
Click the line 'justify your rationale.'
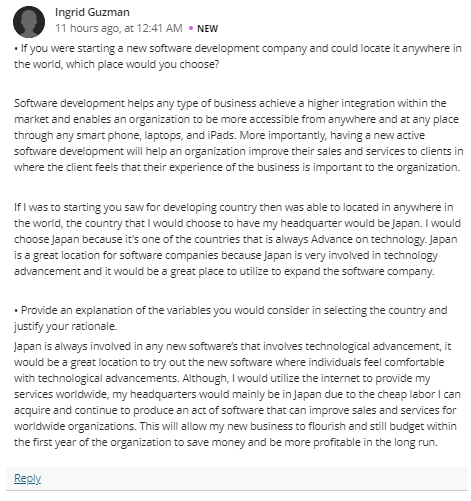point(66,326)
